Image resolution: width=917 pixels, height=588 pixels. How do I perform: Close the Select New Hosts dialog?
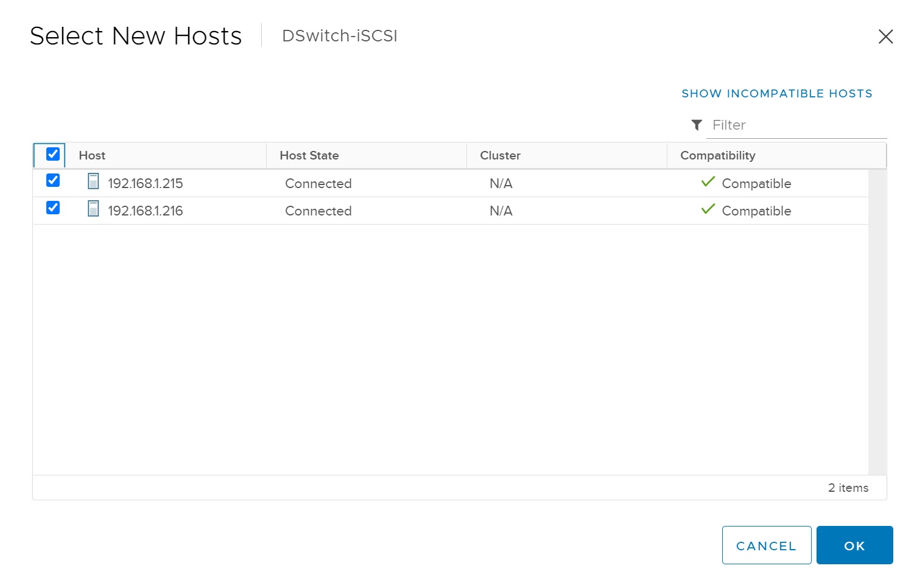(x=885, y=37)
